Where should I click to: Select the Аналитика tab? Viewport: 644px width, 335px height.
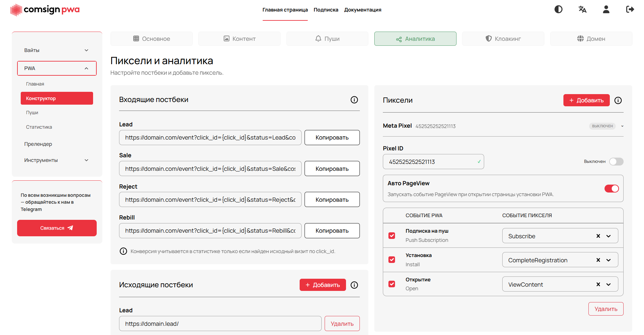[415, 39]
